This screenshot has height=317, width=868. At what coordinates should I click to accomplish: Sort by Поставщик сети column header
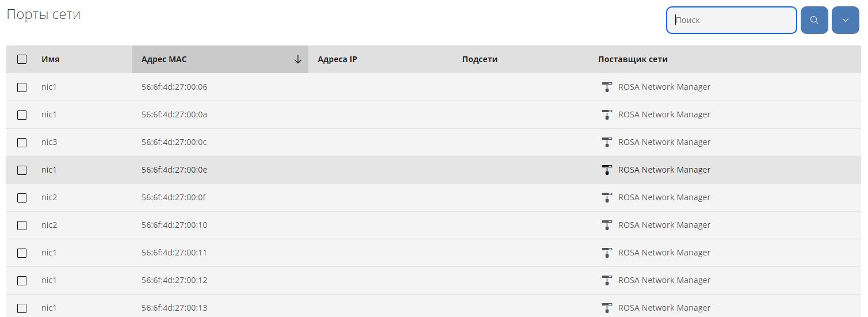point(633,59)
